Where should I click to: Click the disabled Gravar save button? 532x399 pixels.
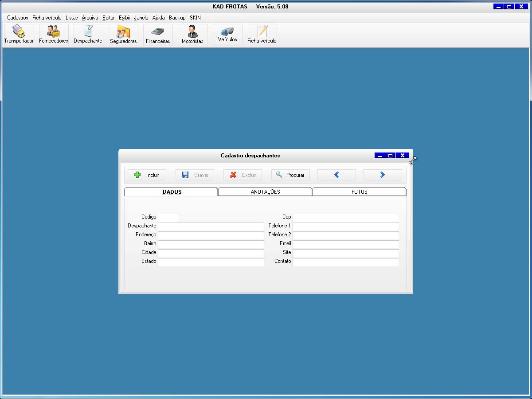click(195, 175)
